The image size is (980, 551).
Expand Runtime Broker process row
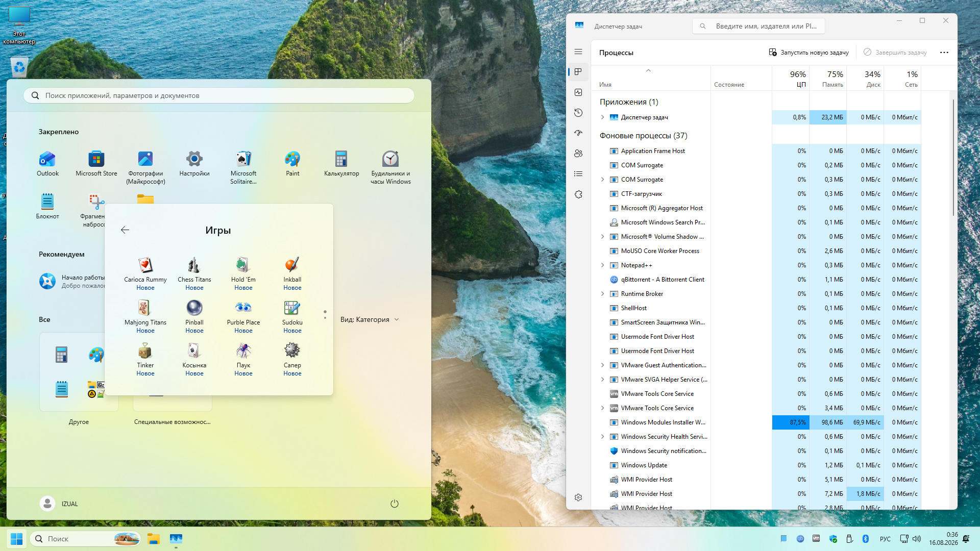tap(603, 294)
